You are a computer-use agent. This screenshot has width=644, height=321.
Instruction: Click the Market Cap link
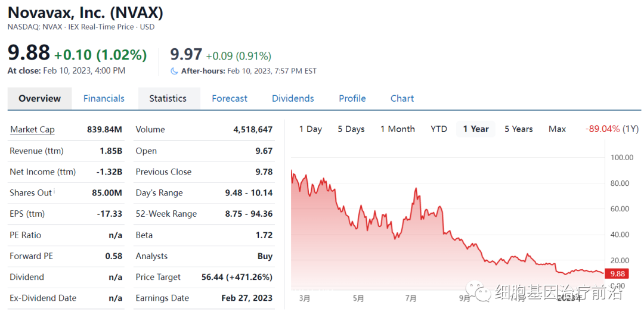click(32, 130)
